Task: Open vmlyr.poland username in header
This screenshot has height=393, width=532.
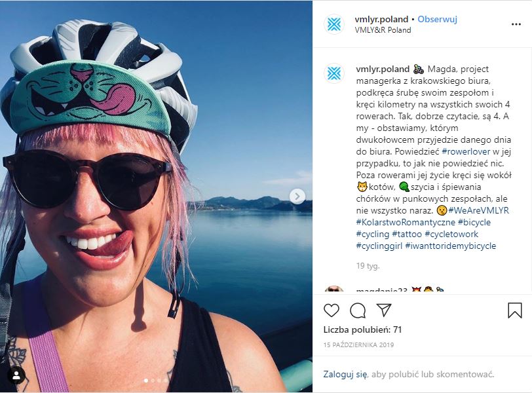Action: 381,19
